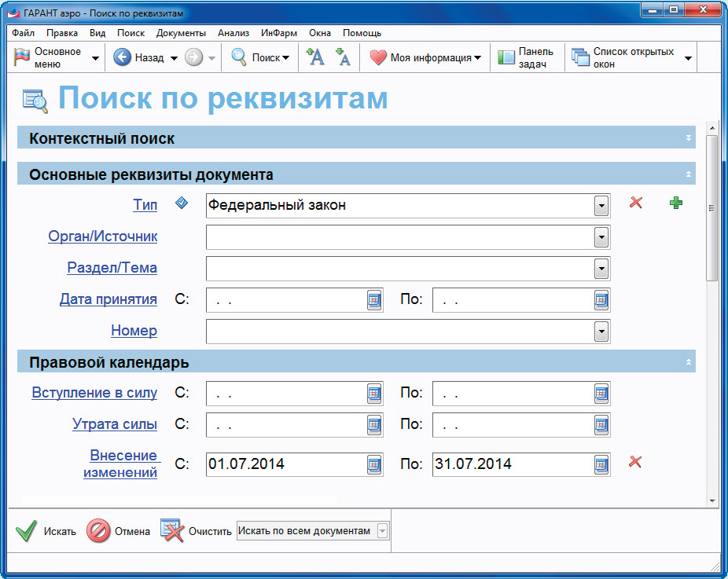The width and height of the screenshot is (728, 579).
Task: Open the Анализ menu
Action: (233, 33)
